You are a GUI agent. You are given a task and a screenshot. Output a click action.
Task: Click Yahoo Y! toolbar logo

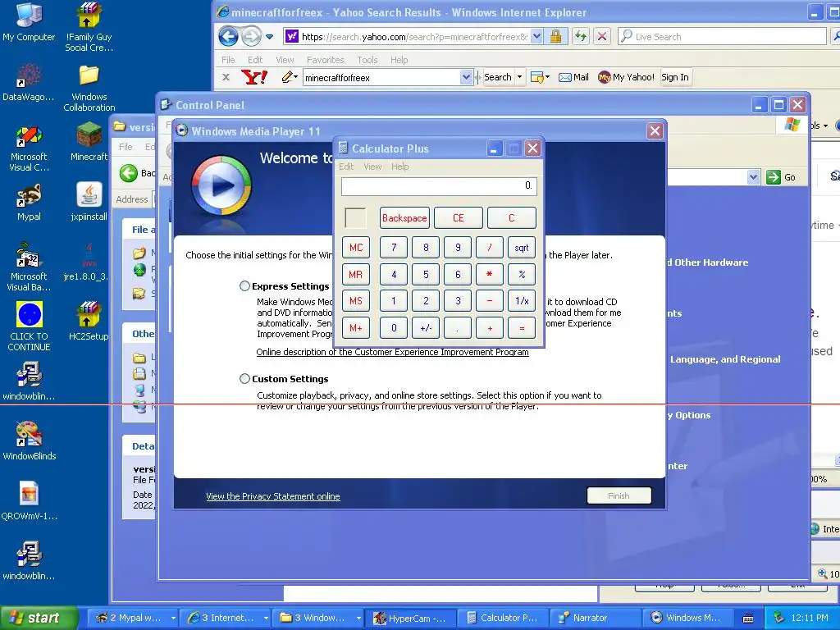click(x=254, y=77)
